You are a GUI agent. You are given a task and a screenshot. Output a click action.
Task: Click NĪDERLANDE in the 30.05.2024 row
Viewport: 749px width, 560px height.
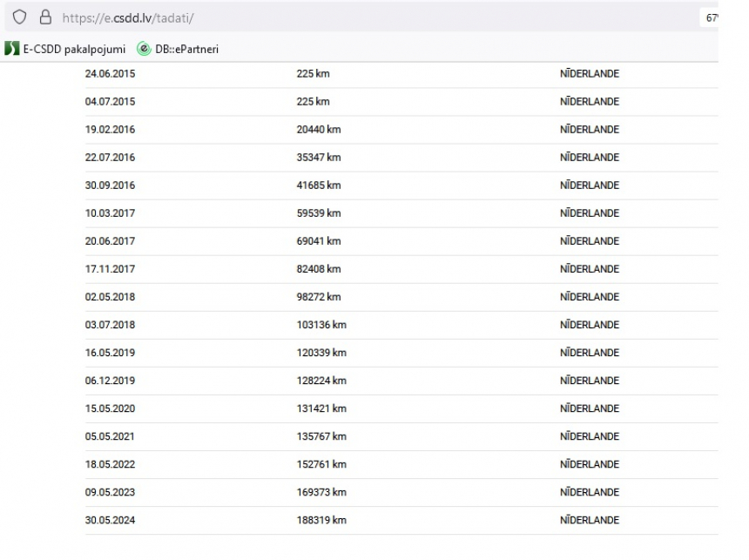coord(590,520)
